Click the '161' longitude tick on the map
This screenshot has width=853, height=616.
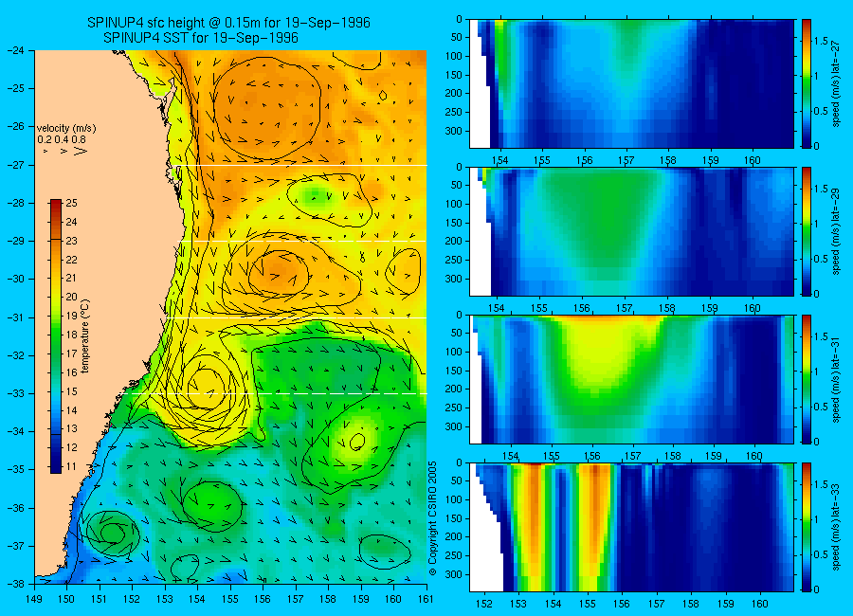point(426,599)
